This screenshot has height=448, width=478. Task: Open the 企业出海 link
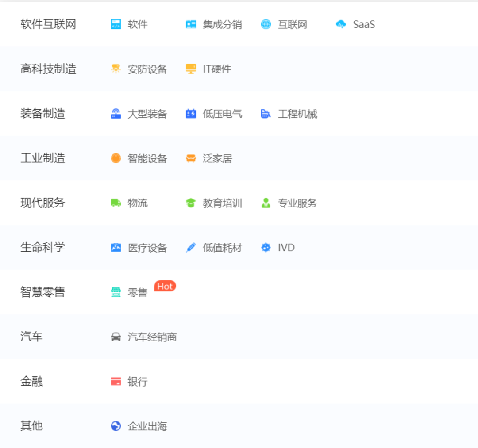click(147, 426)
